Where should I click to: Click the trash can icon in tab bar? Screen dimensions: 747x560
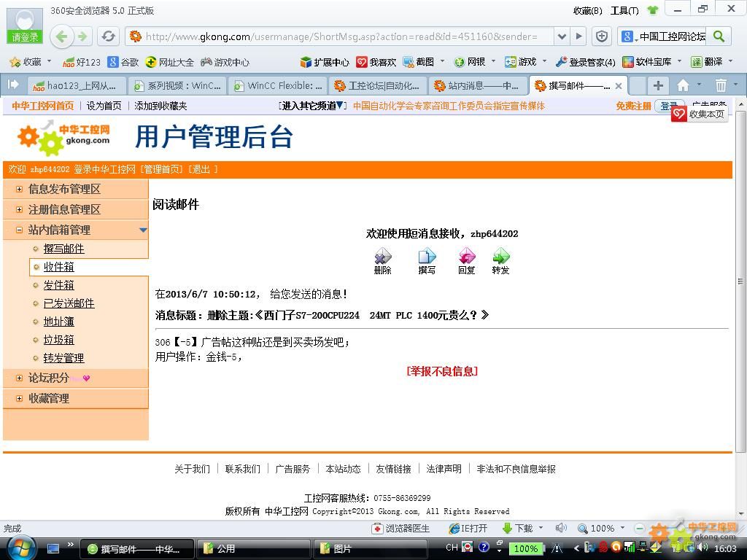[x=720, y=86]
